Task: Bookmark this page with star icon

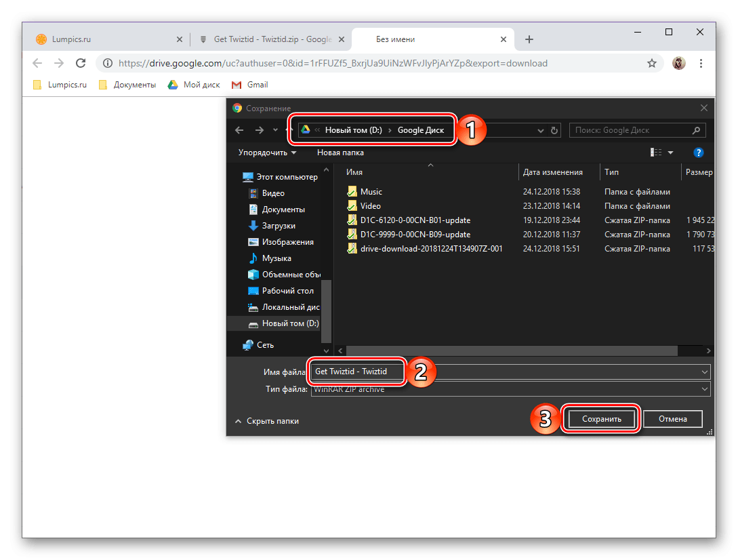Action: tap(652, 63)
